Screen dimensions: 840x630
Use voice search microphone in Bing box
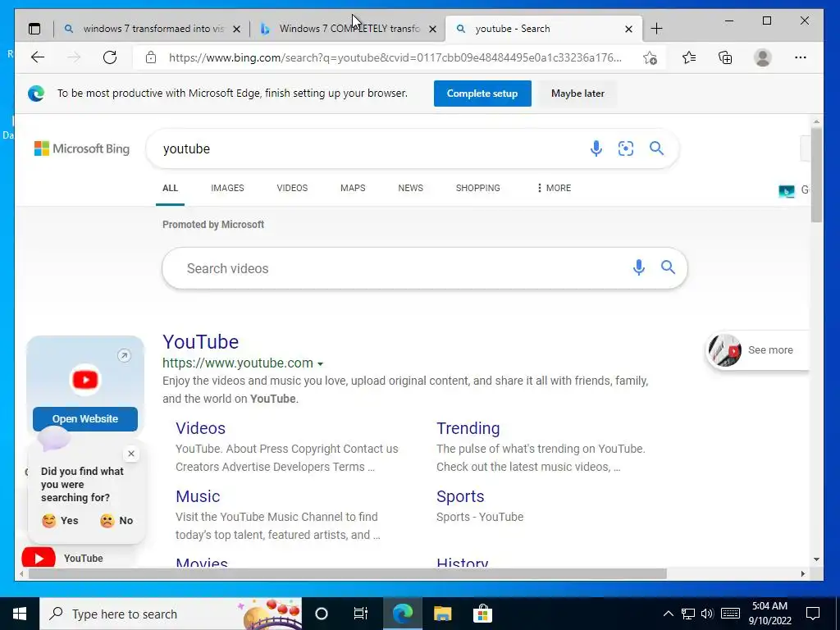(x=596, y=148)
